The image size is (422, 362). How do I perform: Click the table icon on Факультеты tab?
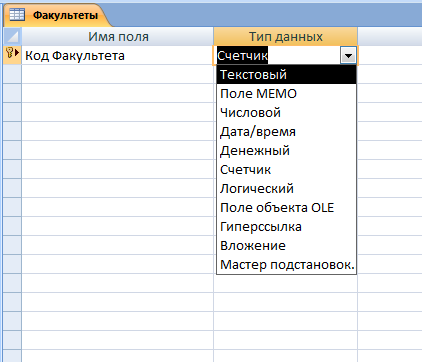pyautogui.click(x=17, y=15)
